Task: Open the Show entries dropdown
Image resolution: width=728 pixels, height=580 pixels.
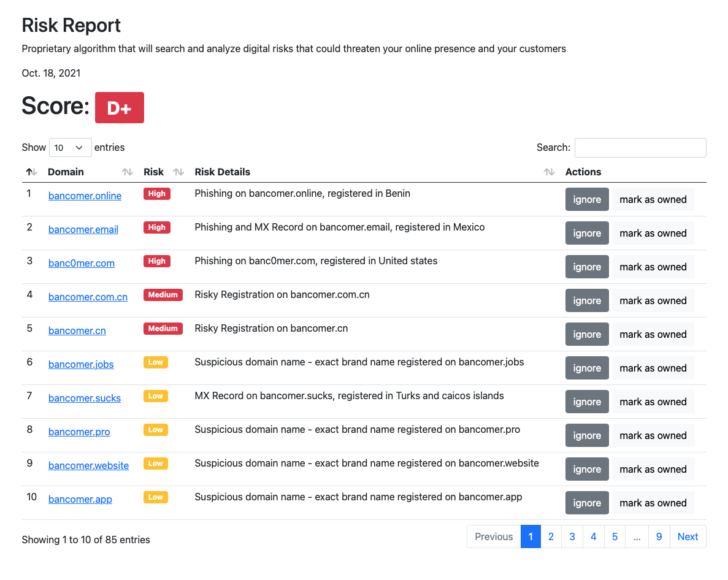Action: click(70, 148)
